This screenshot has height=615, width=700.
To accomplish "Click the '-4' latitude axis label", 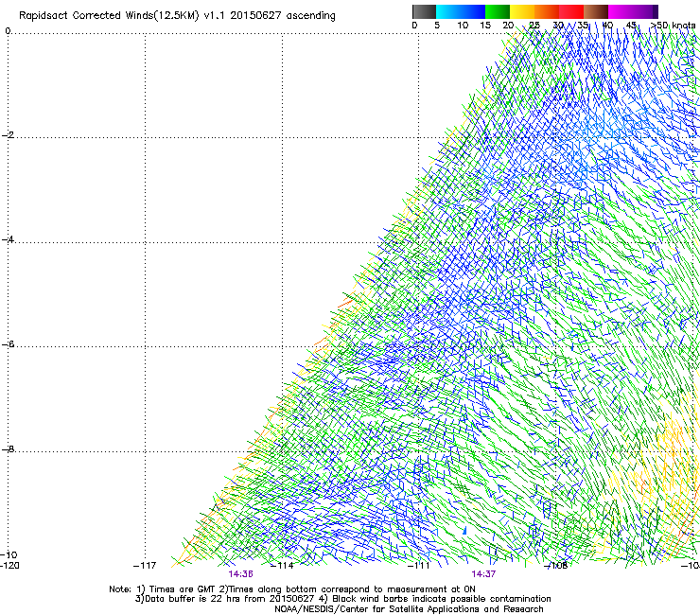I will tap(8, 239).
